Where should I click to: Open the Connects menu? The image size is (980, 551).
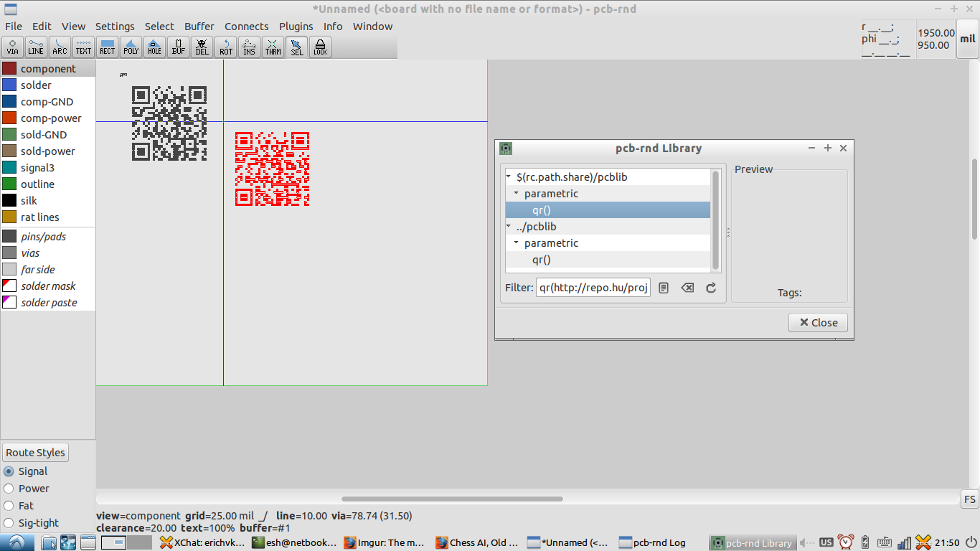point(246,26)
